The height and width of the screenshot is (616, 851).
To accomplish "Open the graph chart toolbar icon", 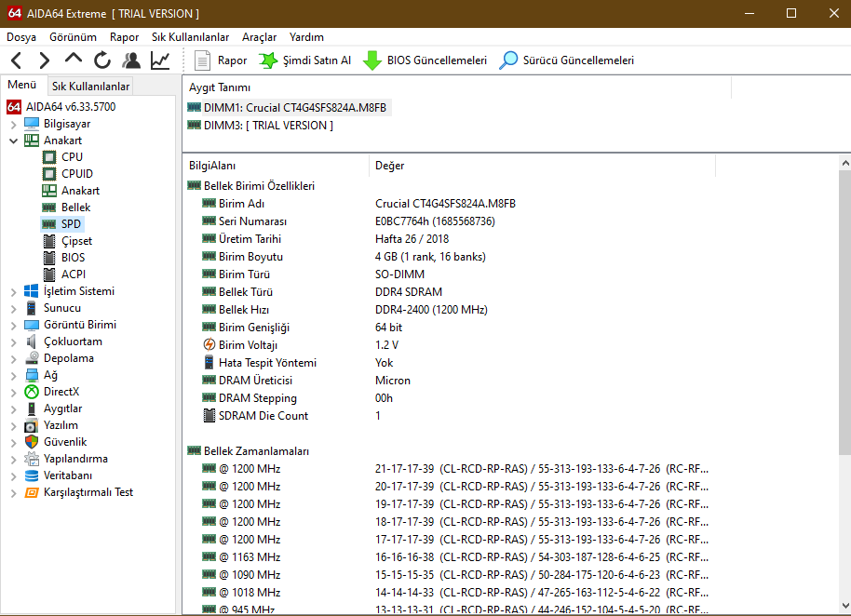I will (160, 60).
